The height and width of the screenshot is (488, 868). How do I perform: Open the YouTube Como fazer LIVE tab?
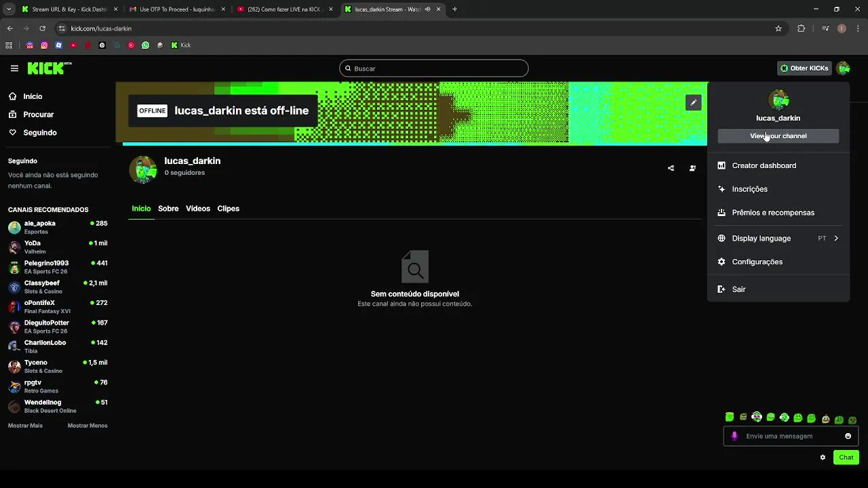pyautogui.click(x=285, y=9)
